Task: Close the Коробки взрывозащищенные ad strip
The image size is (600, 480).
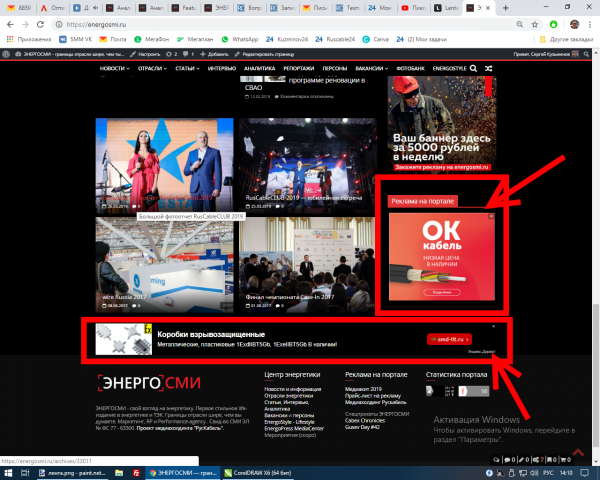Action: pos(494,327)
